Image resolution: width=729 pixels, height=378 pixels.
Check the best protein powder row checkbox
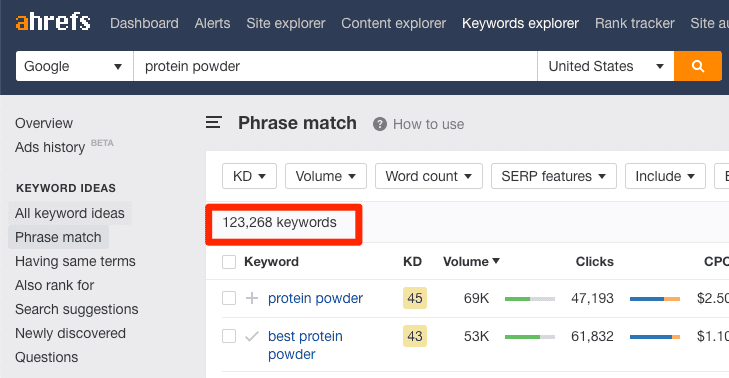[229, 336]
